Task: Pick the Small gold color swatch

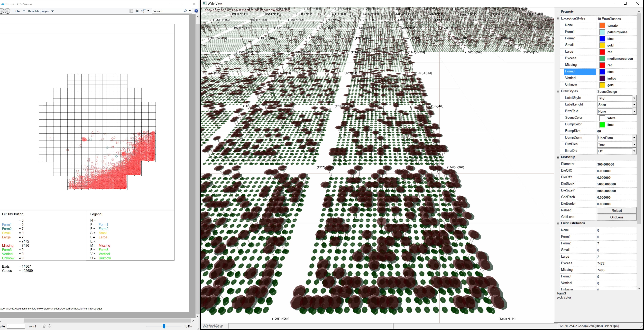Action: coord(602,45)
